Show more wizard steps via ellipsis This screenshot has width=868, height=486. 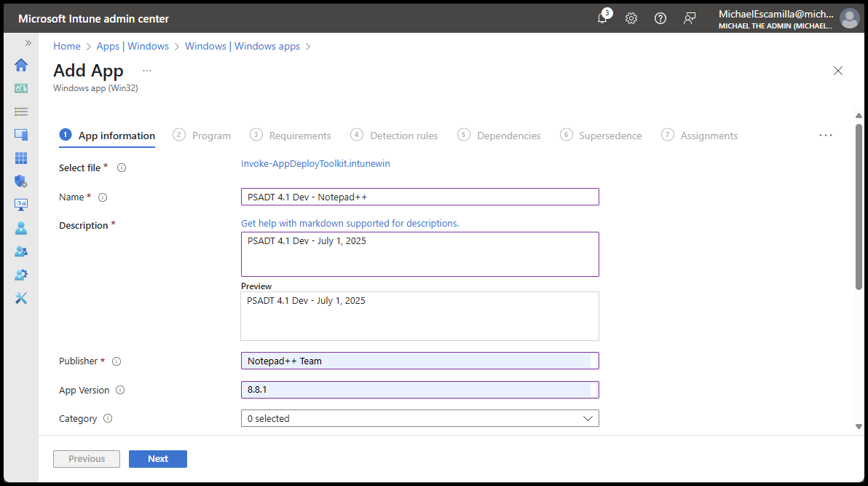click(825, 136)
